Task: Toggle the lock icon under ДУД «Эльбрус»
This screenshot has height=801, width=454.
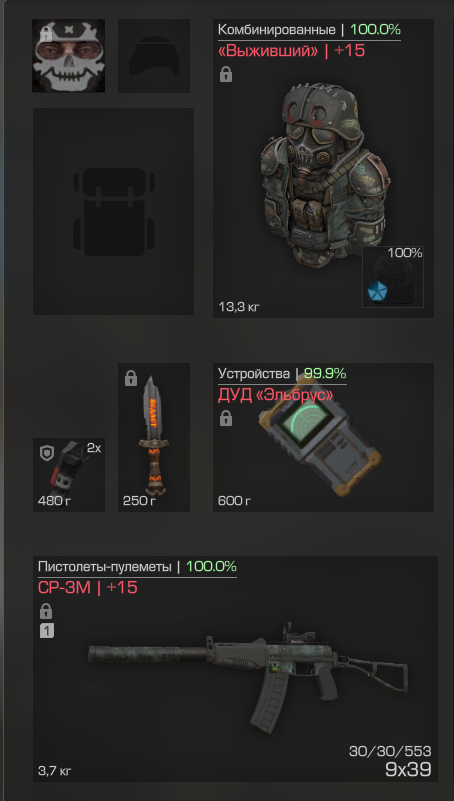Action: pyautogui.click(x=226, y=418)
